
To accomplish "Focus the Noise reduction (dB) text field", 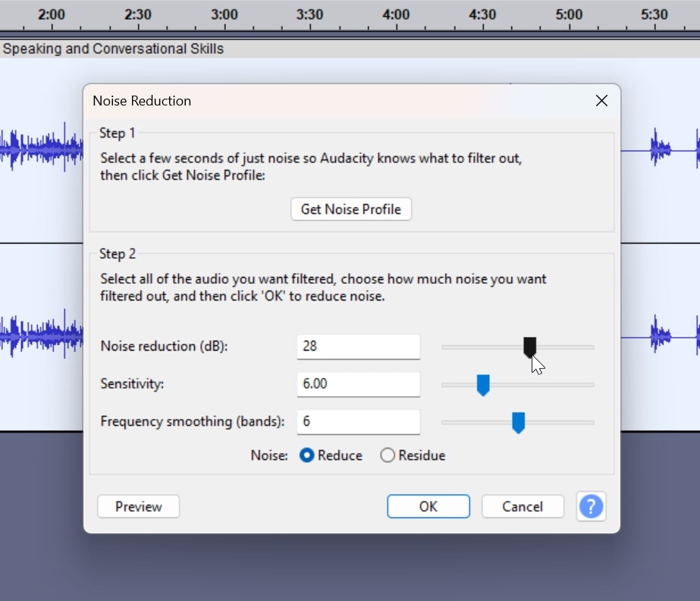I will (x=358, y=346).
